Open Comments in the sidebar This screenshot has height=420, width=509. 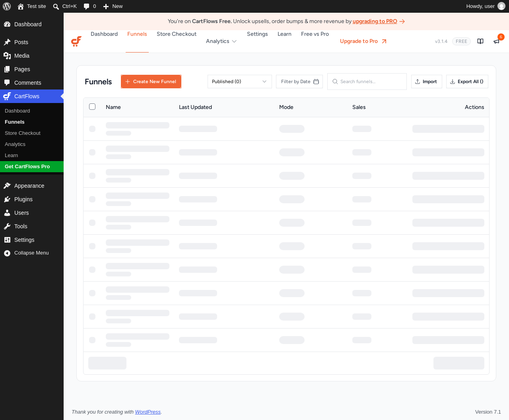tap(32, 83)
